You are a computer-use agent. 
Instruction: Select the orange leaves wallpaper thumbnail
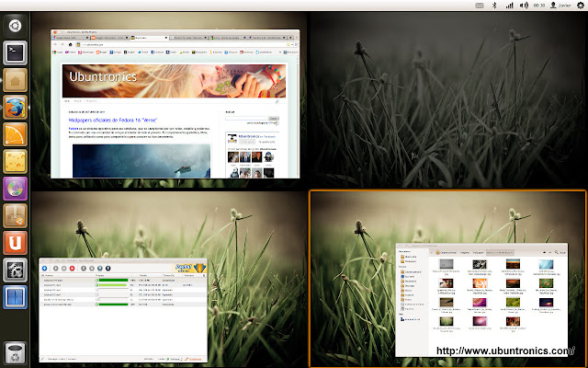tap(480, 282)
